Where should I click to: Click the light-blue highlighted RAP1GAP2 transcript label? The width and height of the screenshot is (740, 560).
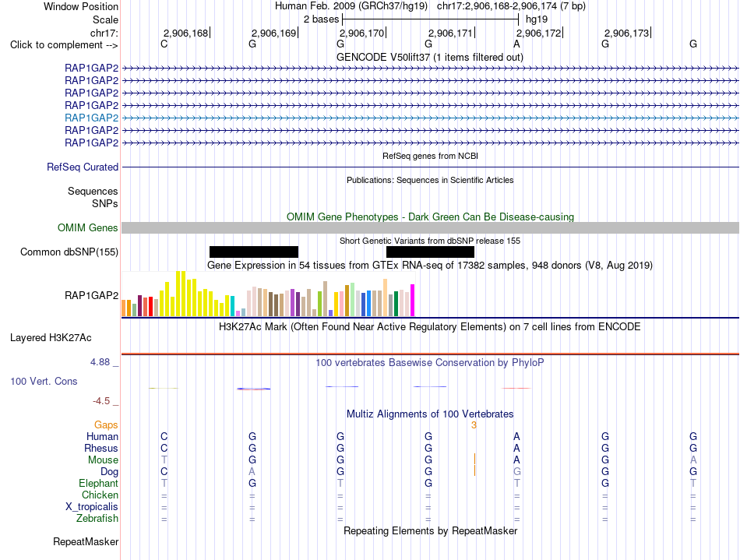92,118
